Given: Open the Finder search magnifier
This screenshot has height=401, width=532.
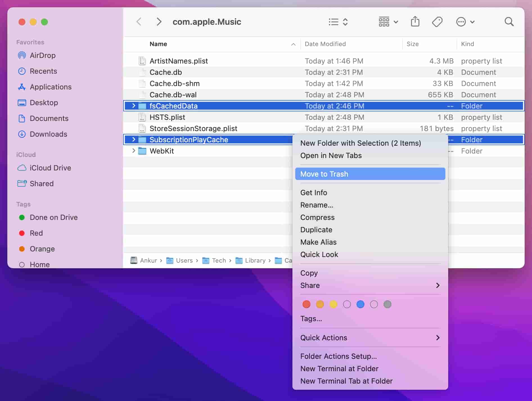Looking at the screenshot, I should (509, 22).
